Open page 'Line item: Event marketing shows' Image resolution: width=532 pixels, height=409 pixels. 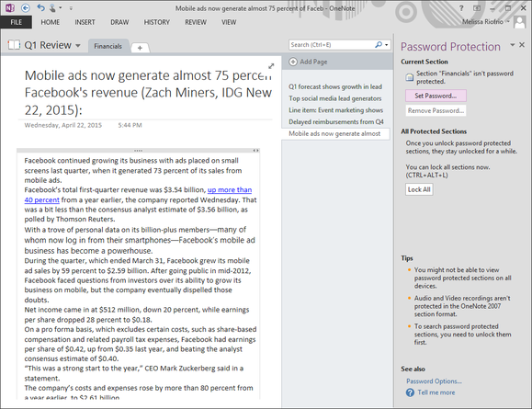click(335, 110)
